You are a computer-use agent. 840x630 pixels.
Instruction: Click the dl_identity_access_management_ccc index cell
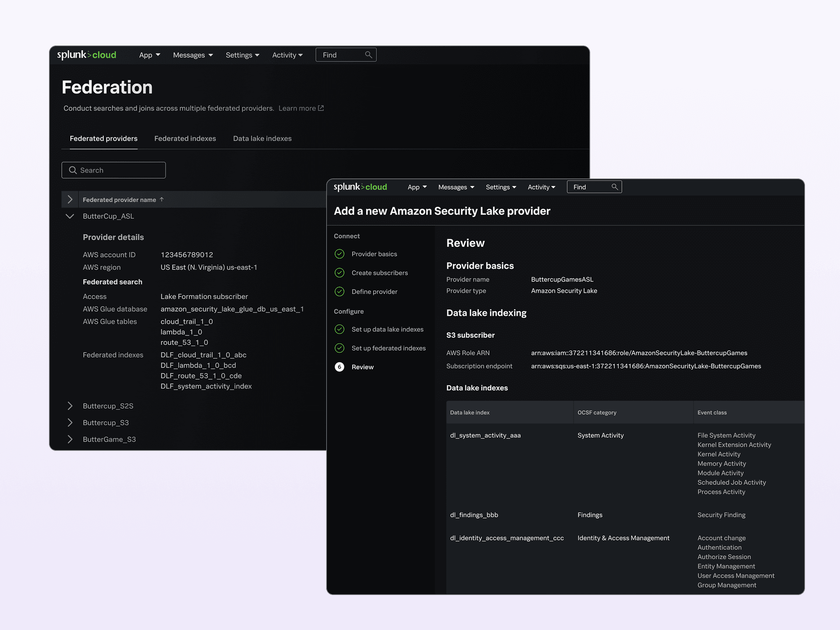click(x=507, y=538)
